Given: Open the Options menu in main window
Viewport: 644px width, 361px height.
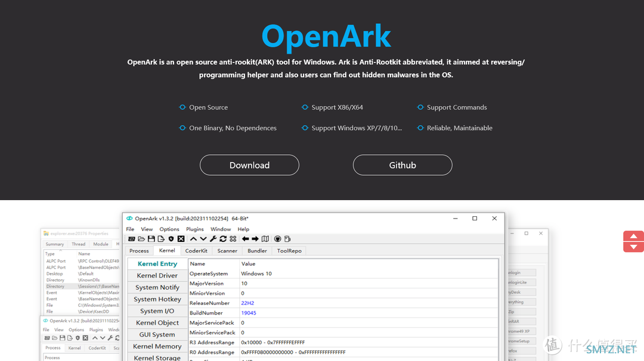Looking at the screenshot, I should coord(169,229).
